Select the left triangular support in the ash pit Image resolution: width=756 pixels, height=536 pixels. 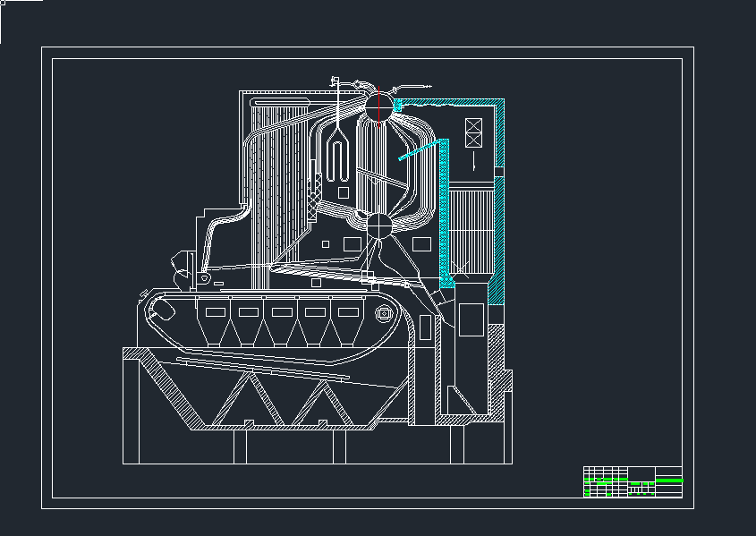(x=249, y=403)
